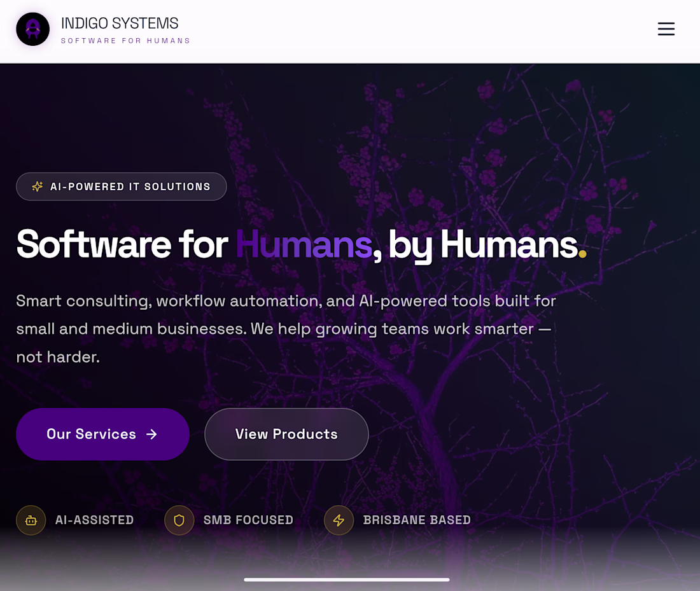Click the purple word Humans in headline
Viewport: 700px width, 591px height.
pos(304,244)
